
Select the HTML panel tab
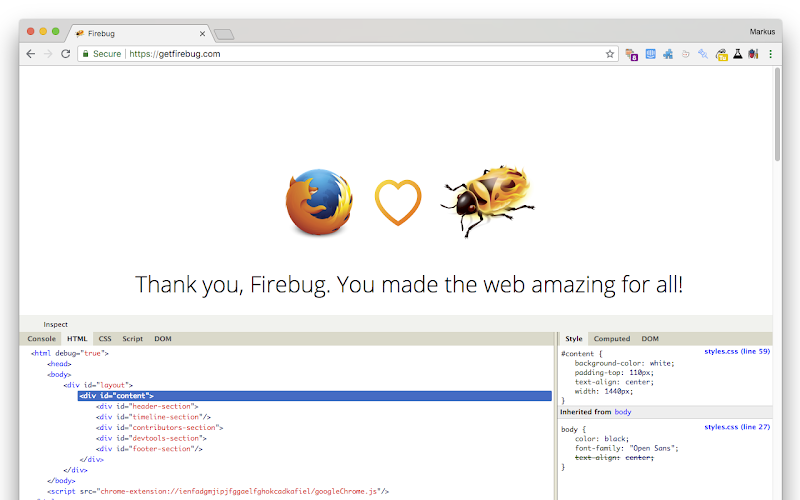[x=77, y=339]
